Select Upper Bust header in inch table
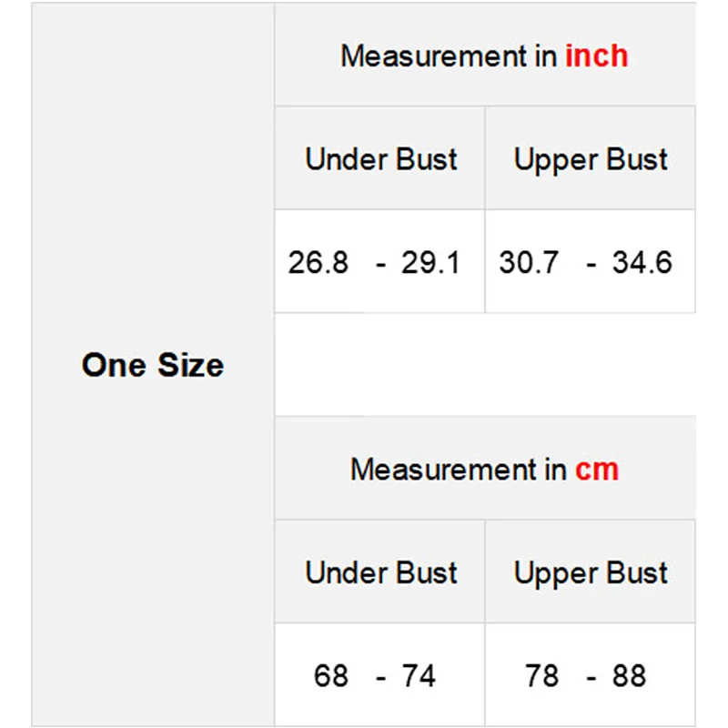728x728 pixels. click(x=591, y=159)
